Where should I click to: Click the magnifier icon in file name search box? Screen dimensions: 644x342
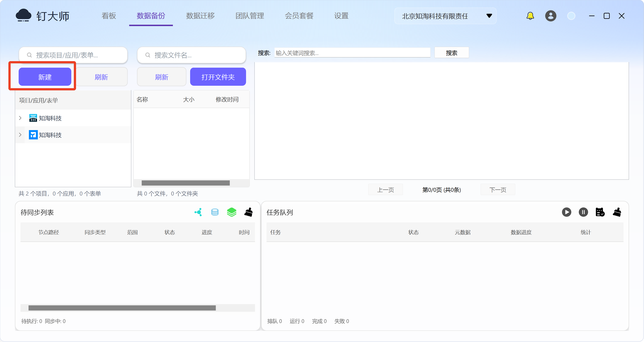[148, 55]
